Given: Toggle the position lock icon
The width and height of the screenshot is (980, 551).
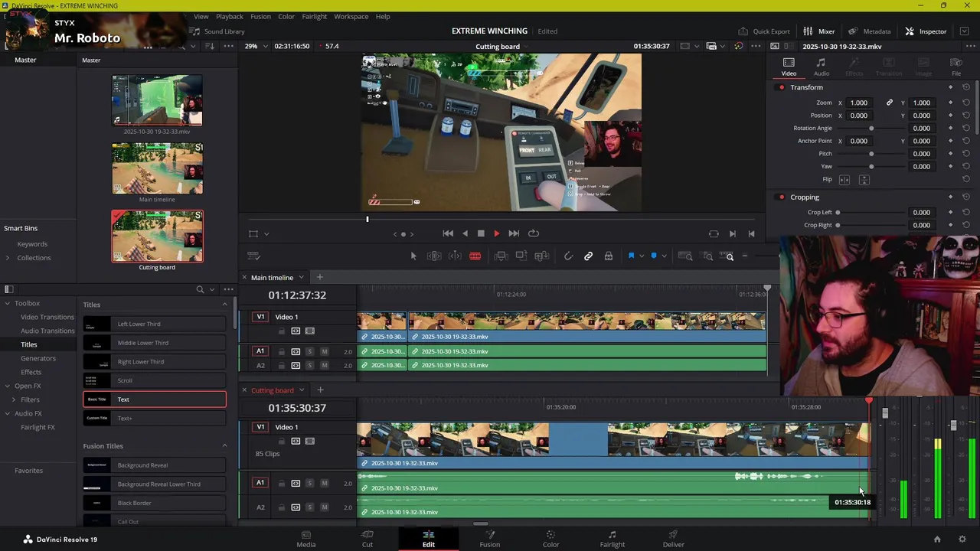Looking at the screenshot, I should (x=609, y=256).
